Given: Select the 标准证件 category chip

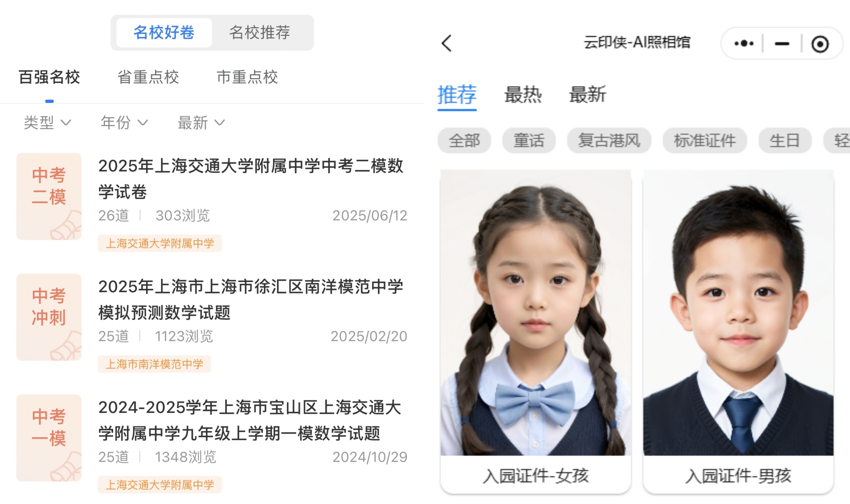Looking at the screenshot, I should tap(705, 140).
